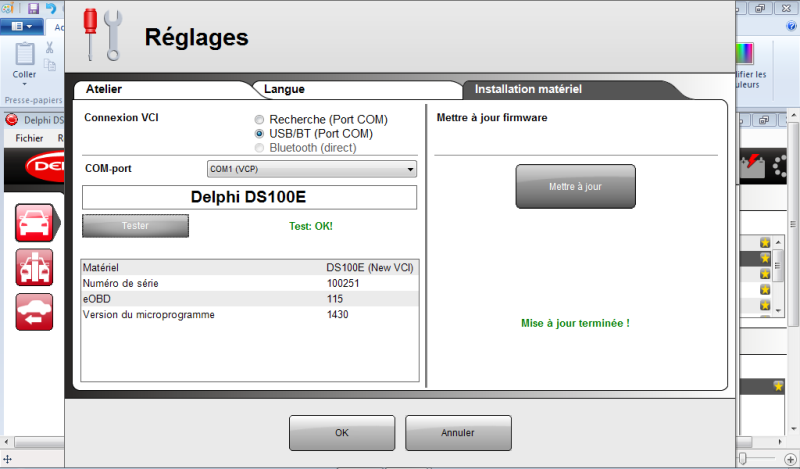
Task: Click the Paint vertical scrollbar down arrow
Action: 793,429
